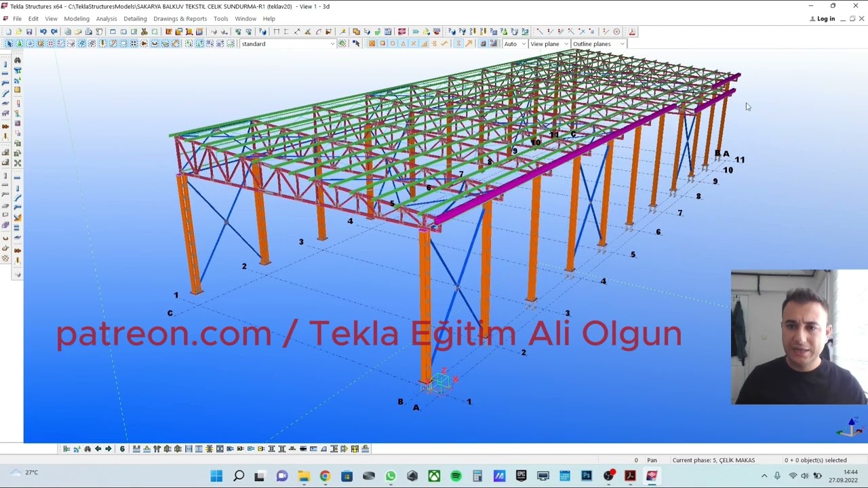The image size is (868, 488).
Task: Click the 0 + 0 object(s) selected status
Action: [816, 460]
